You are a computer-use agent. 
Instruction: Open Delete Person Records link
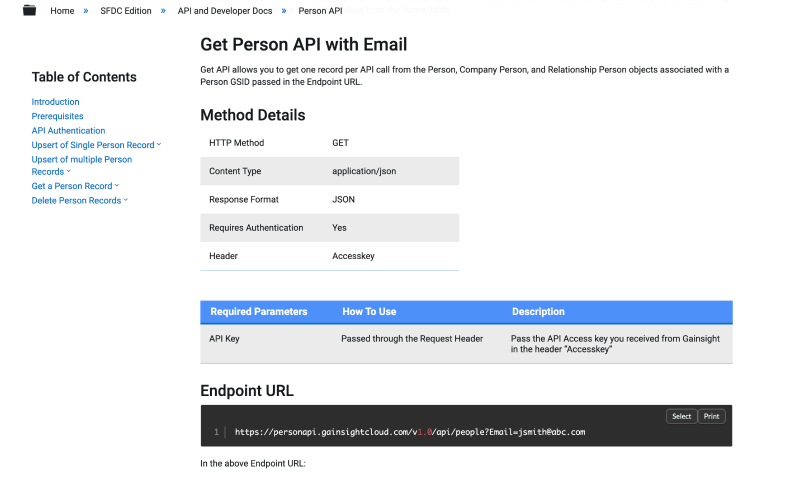click(x=76, y=200)
